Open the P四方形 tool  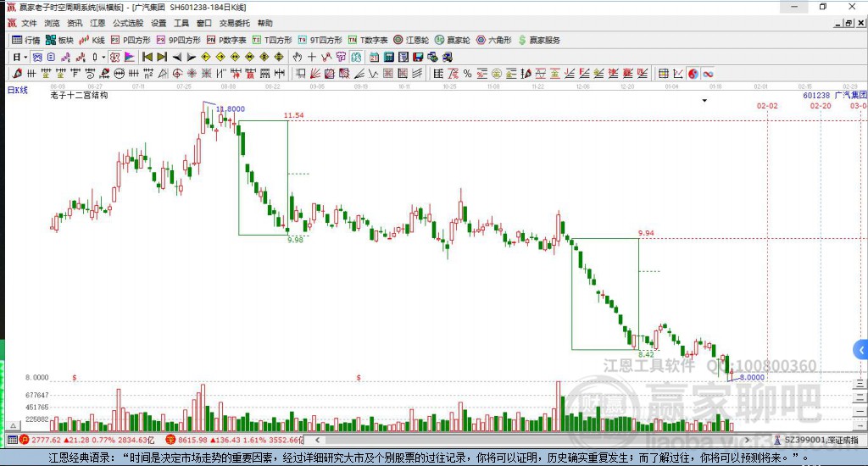click(x=131, y=40)
